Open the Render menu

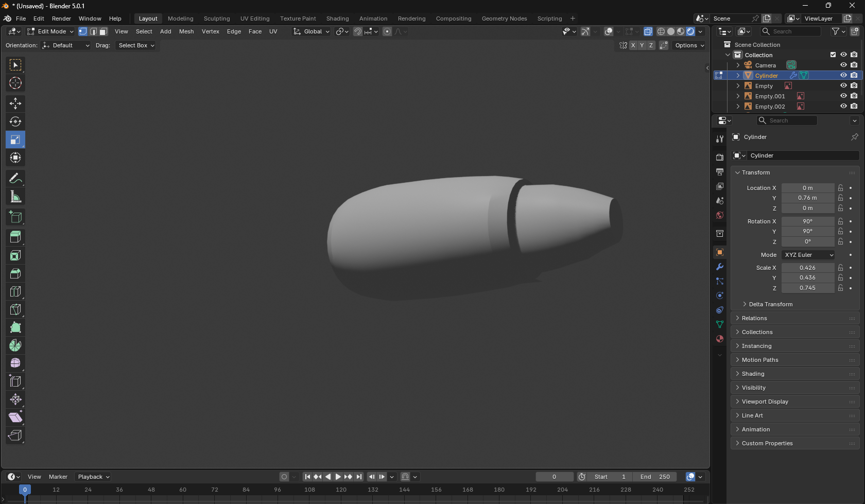61,19
